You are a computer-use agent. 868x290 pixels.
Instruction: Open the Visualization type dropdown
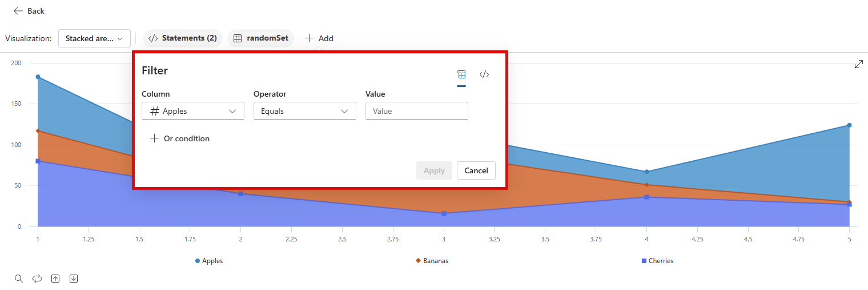coord(94,38)
